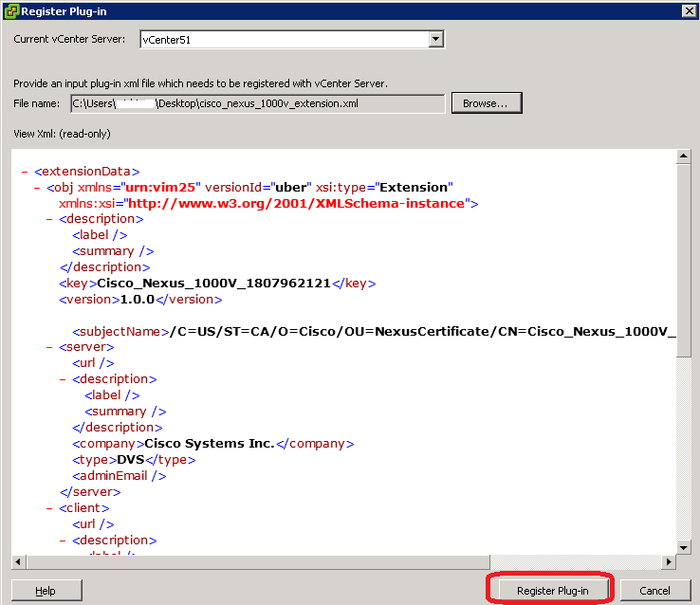
Task: Click the url tag under server
Action: [x=93, y=363]
